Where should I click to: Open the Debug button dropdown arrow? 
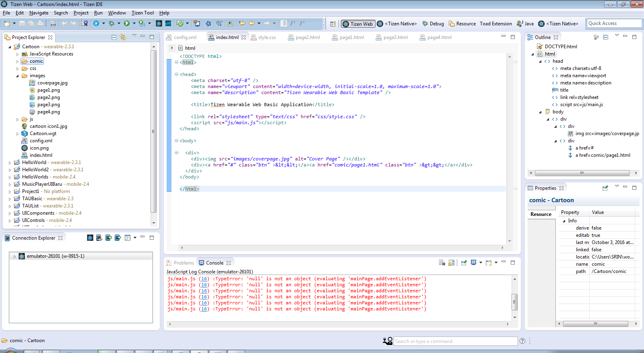click(119, 23)
